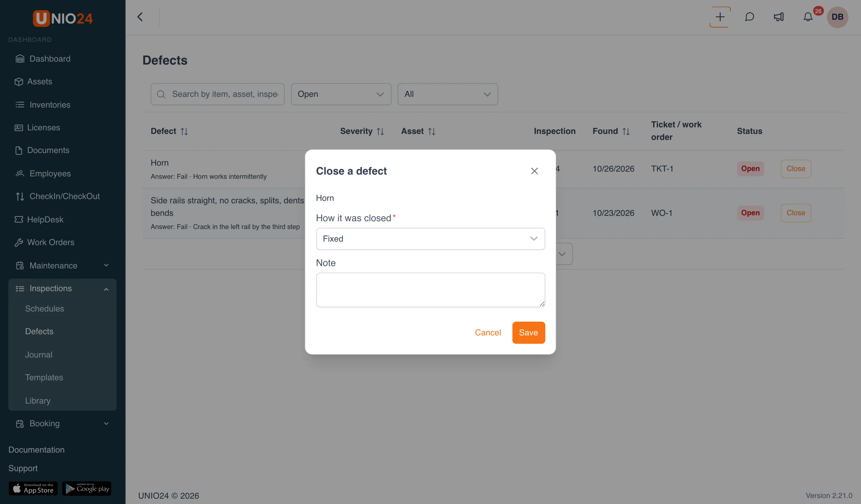Screen dimensions: 861x504
Task: Open the All filter dropdown
Action: pyautogui.click(x=448, y=94)
